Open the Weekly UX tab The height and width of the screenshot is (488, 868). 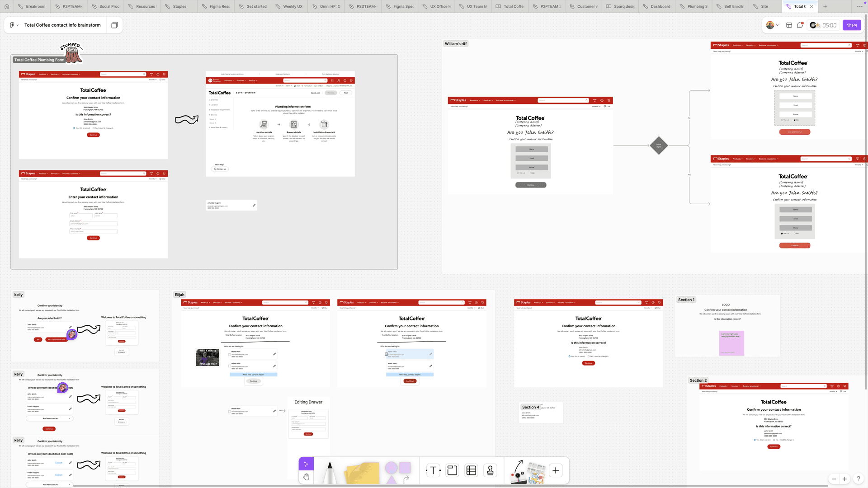[288, 6]
